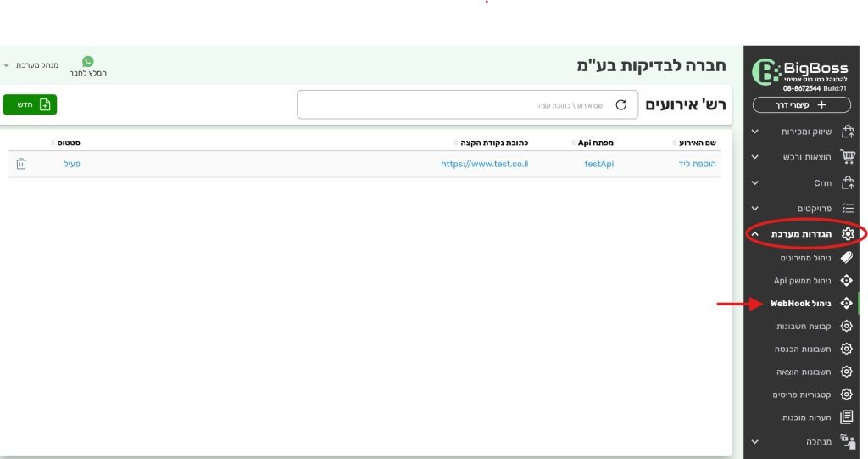This screenshot has height=459, width=868.
Task: Click the Crm sidebar icon
Action: point(847,182)
